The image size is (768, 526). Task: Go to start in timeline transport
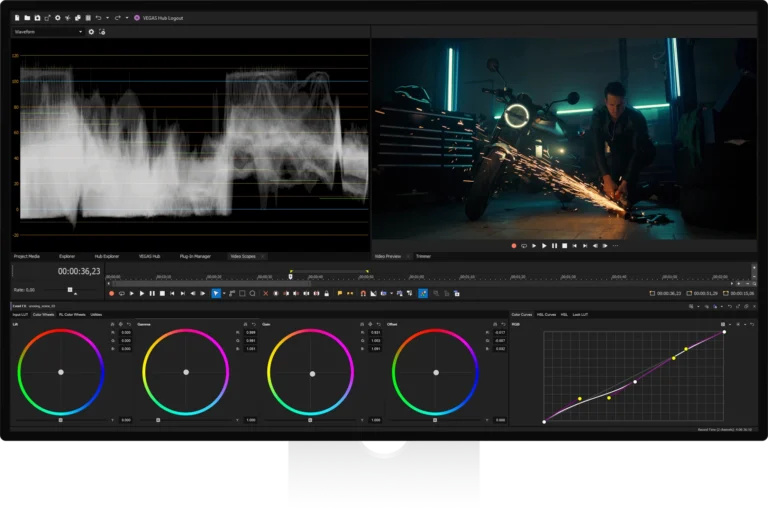[172, 293]
